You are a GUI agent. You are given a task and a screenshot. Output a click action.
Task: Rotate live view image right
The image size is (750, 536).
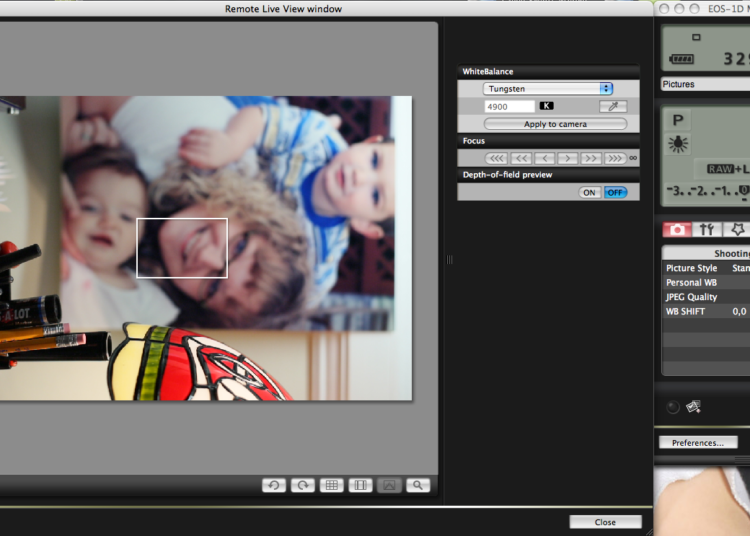[x=303, y=485]
